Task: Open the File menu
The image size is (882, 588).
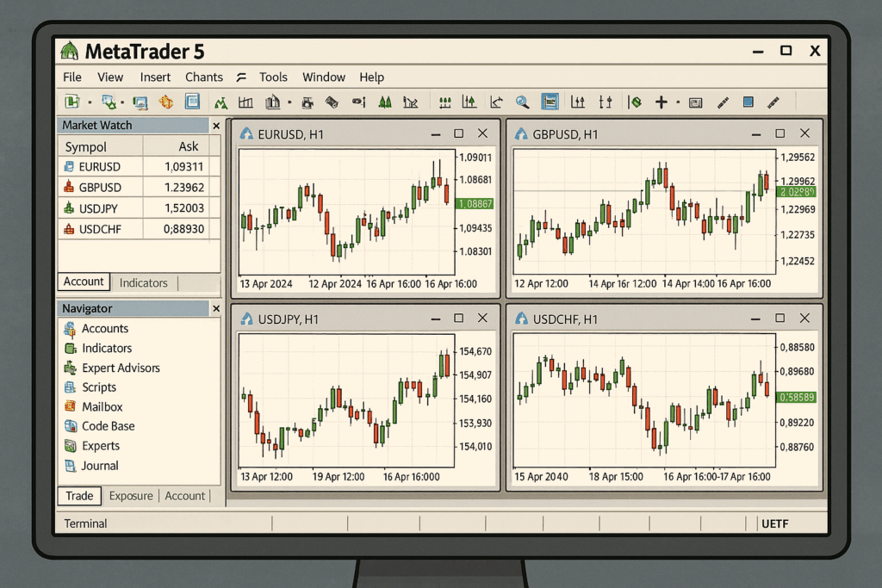Action: point(72,77)
